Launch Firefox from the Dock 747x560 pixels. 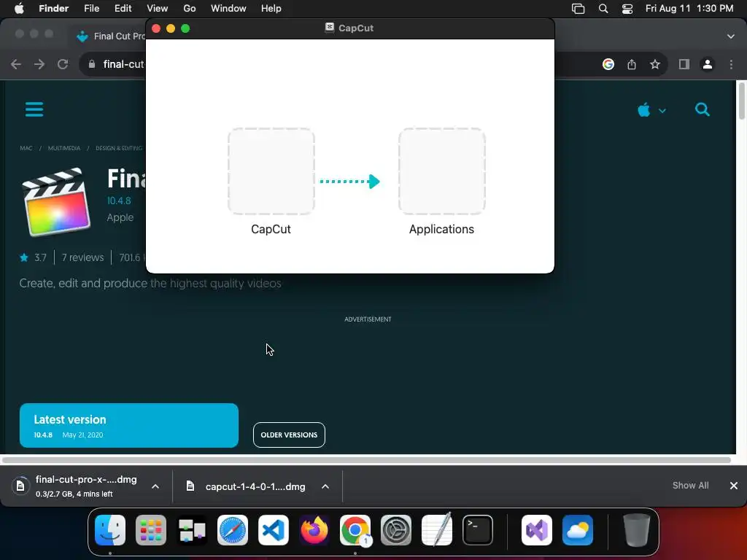(314, 530)
